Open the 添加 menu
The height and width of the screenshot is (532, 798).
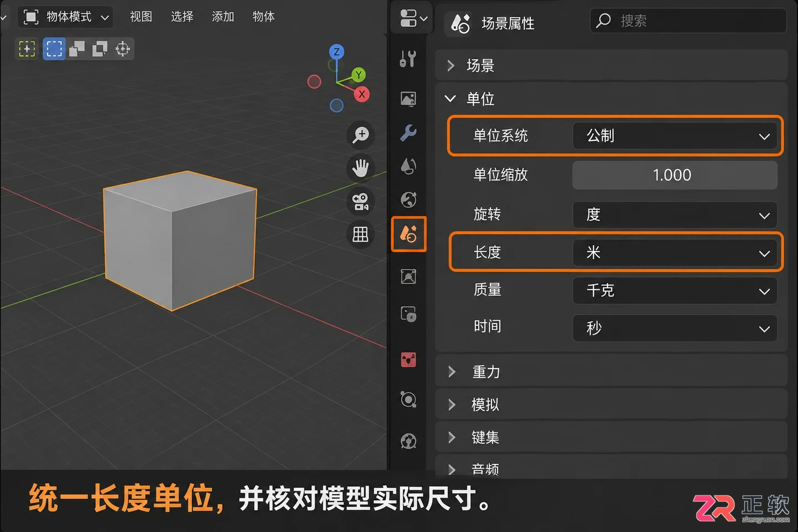tap(223, 17)
